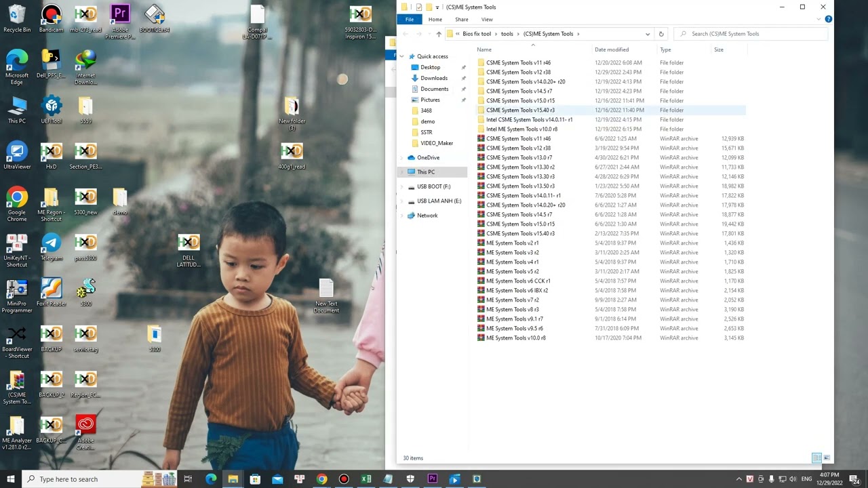This screenshot has width=868, height=488.
Task: Switch to details view button
Action: tap(816, 458)
